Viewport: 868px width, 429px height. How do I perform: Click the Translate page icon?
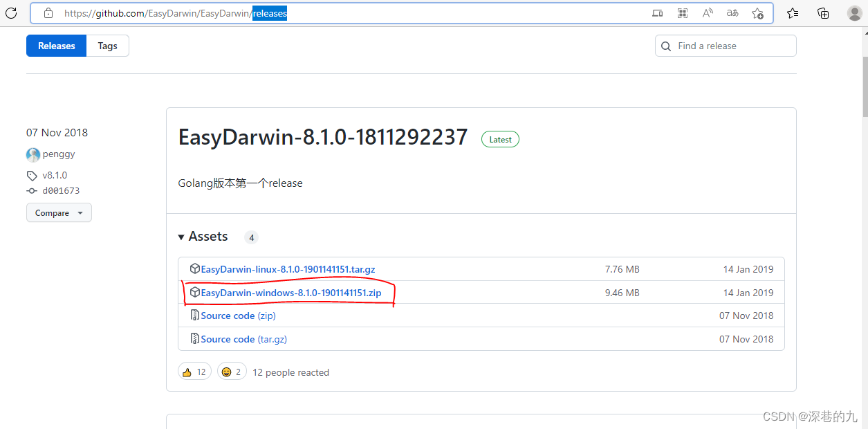point(732,12)
